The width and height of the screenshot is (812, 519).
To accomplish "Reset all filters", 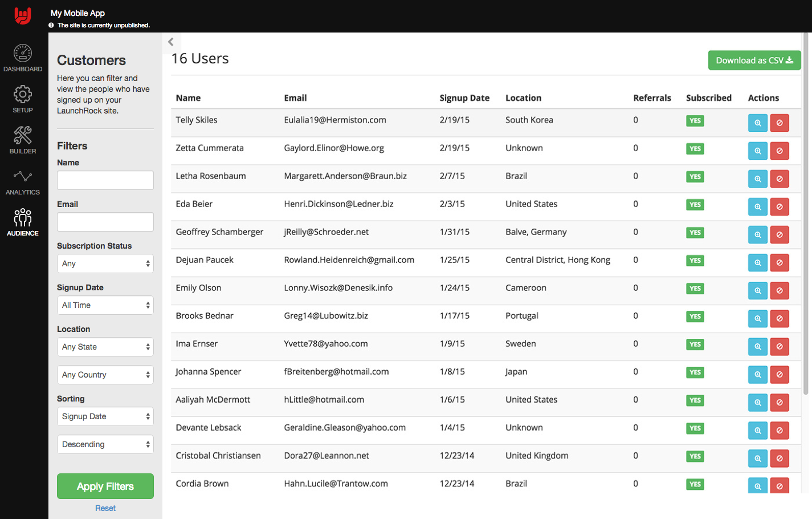I will (x=105, y=508).
